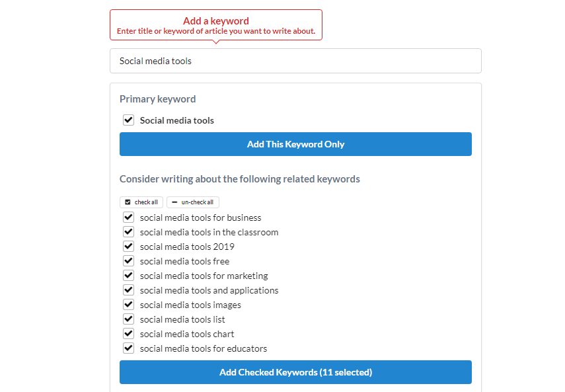Image resolution: width=565 pixels, height=392 pixels.
Task: Click inside the keyword input field
Action: coord(295,61)
